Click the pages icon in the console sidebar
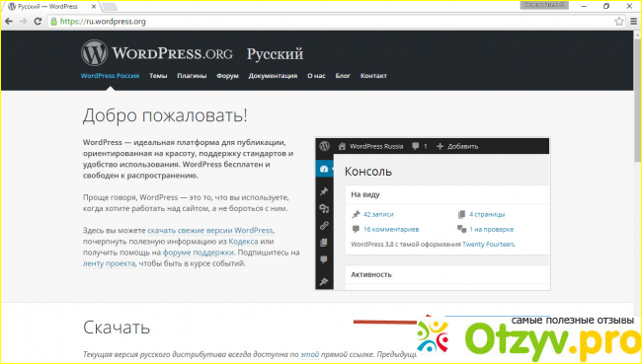Screen dimensions: 642x364 click(324, 243)
